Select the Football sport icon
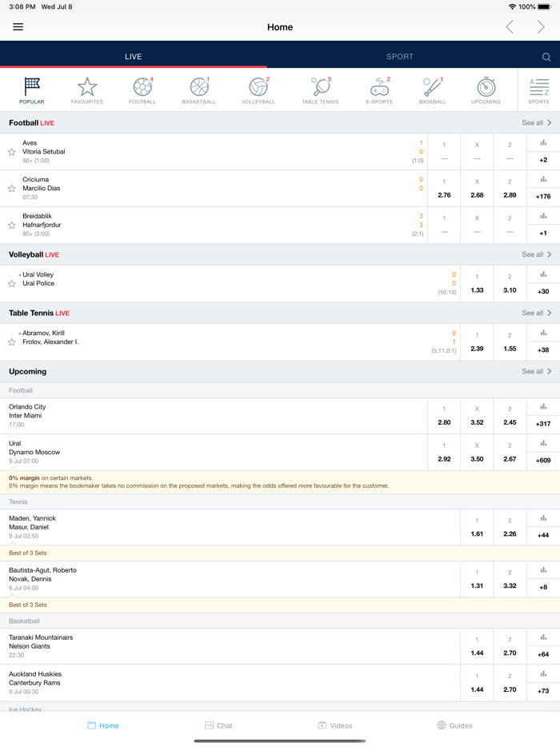This screenshot has width=560, height=747. 142,90
